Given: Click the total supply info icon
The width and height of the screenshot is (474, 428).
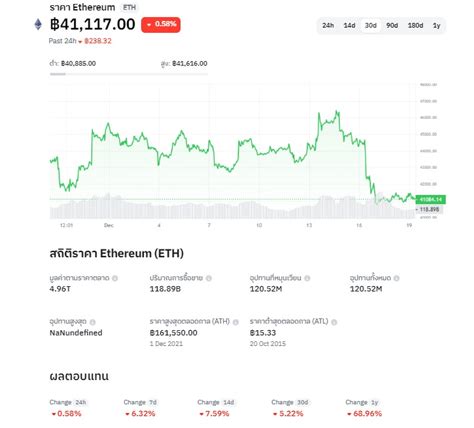Looking at the screenshot, I should (x=396, y=278).
